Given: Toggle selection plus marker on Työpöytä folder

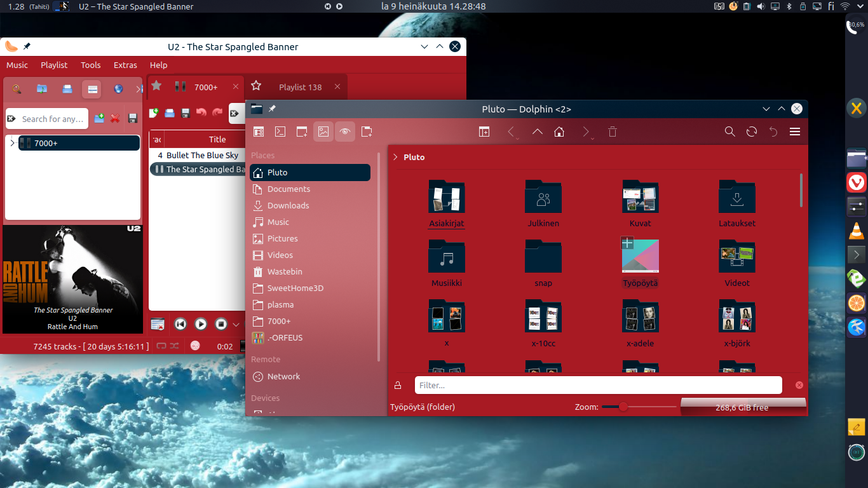Looking at the screenshot, I should coord(627,243).
